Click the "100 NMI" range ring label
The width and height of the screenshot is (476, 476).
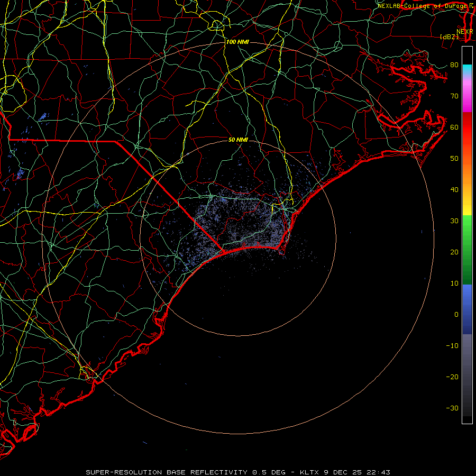point(237,42)
